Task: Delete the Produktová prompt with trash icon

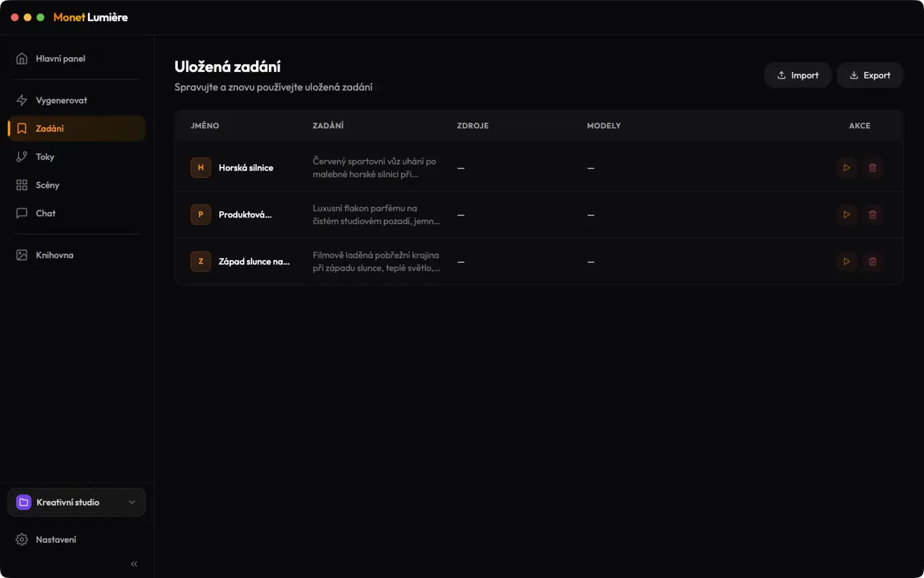Action: click(x=873, y=215)
